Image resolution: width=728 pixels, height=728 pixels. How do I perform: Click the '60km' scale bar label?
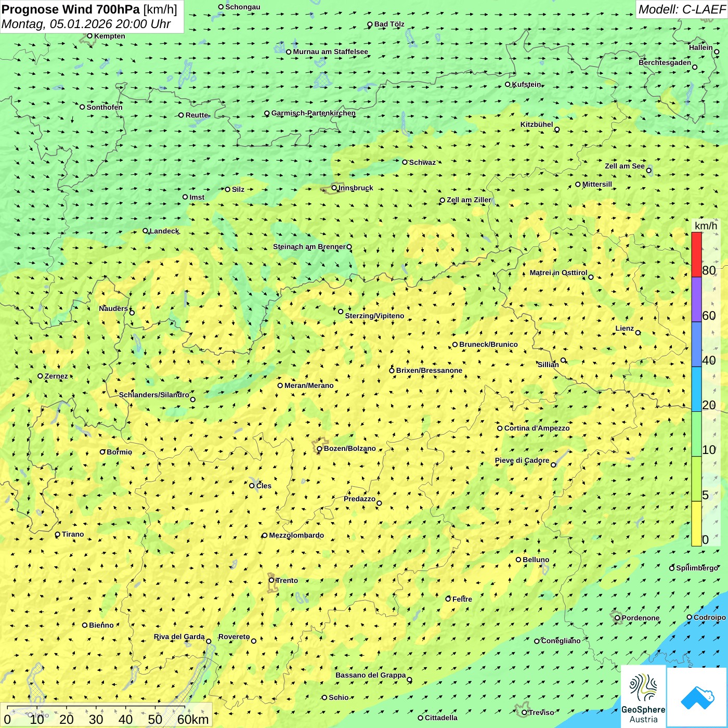pyautogui.click(x=193, y=720)
